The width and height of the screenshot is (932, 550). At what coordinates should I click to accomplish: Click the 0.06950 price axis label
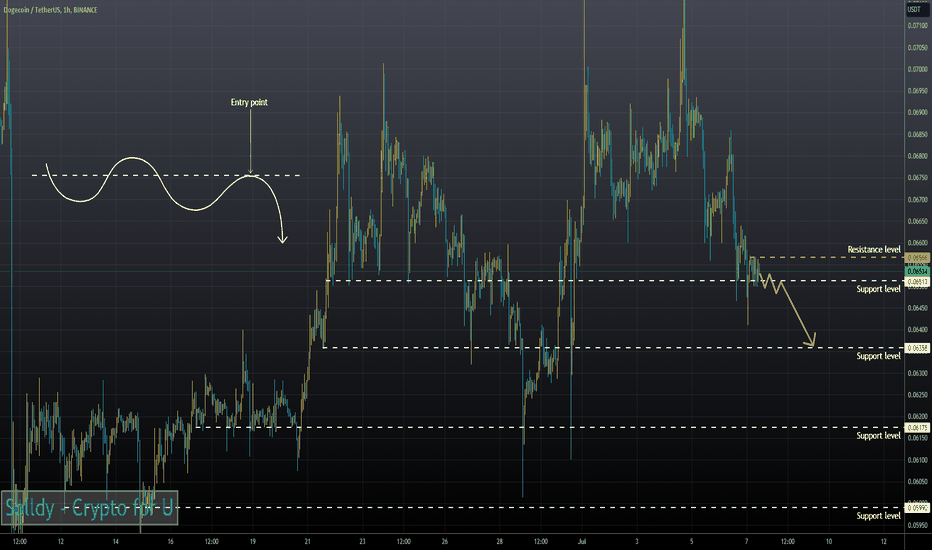coord(917,91)
